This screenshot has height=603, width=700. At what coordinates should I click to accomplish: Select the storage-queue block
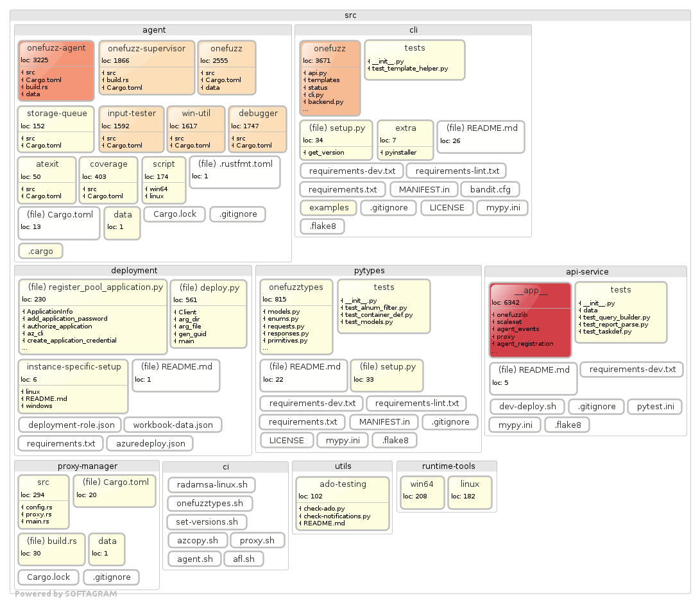(x=56, y=129)
